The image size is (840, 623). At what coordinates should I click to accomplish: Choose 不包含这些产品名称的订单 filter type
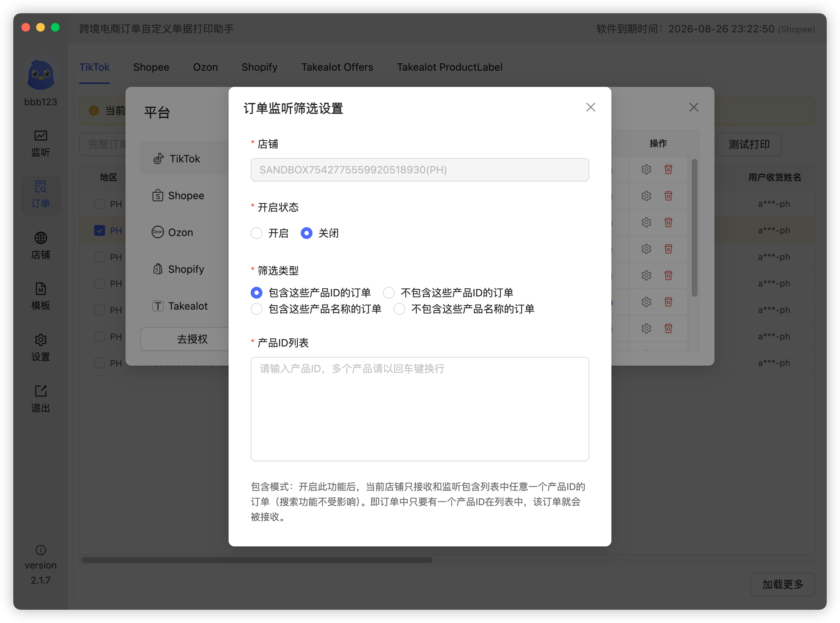click(399, 309)
